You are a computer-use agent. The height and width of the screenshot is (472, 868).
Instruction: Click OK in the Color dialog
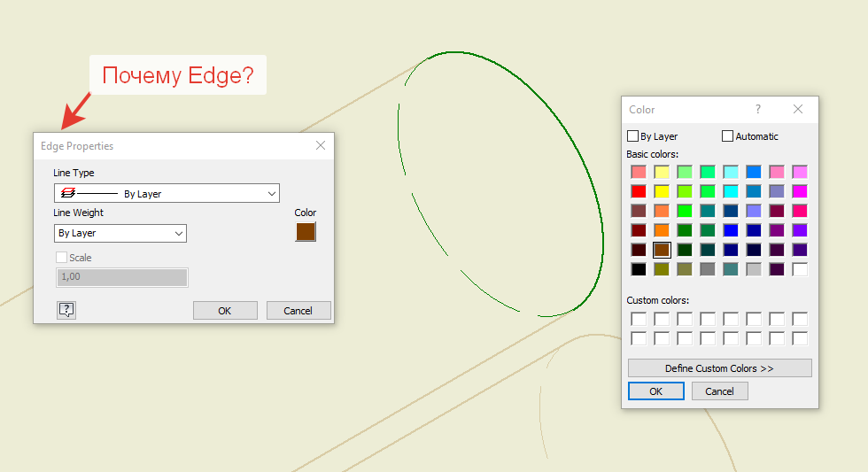(x=656, y=391)
